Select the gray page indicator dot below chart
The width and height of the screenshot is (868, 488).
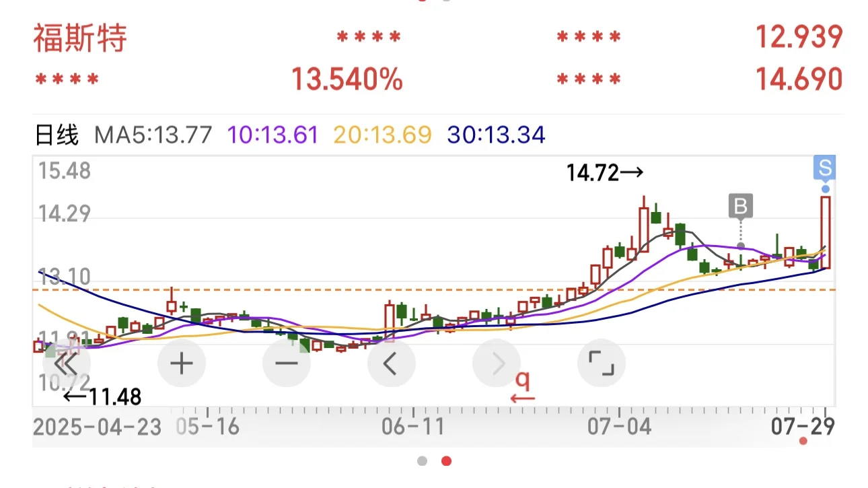tap(422, 461)
